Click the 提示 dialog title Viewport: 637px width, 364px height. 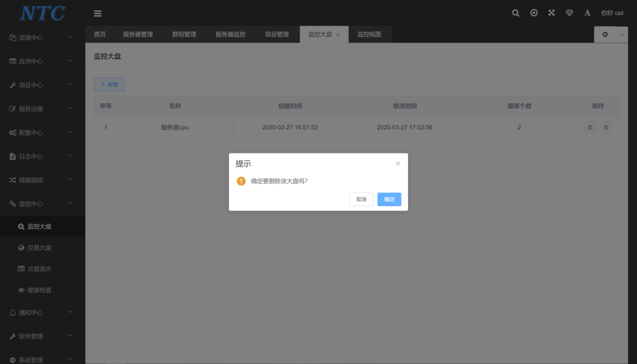(243, 164)
